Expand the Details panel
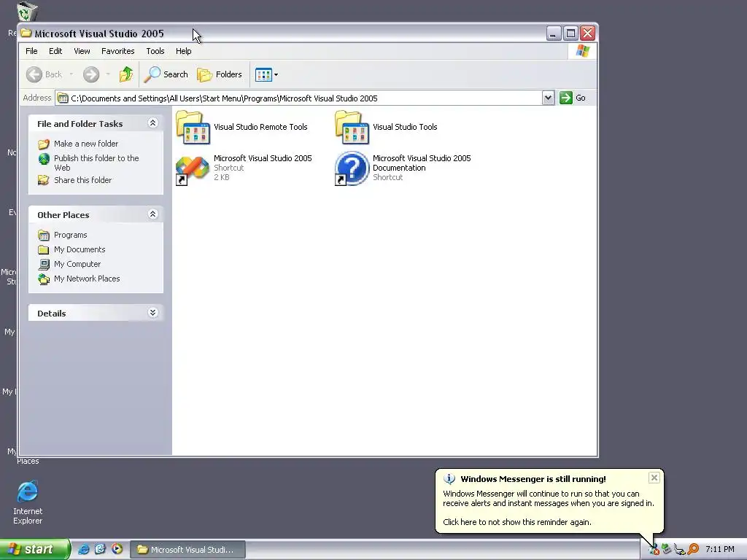Screen dimensions: 747x560 coord(152,313)
